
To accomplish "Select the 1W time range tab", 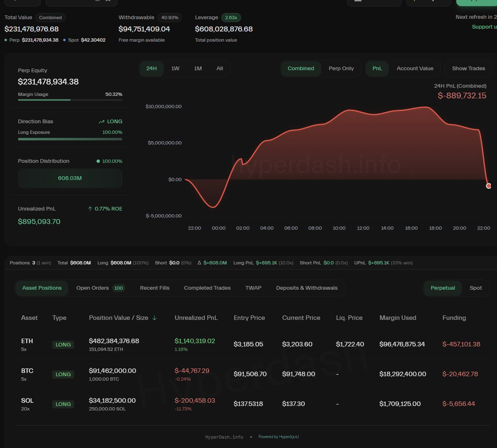I will pyautogui.click(x=175, y=69).
